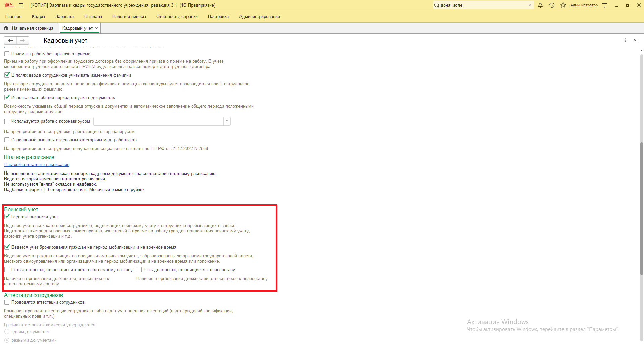Screen dimensions: 644x344
Task: Open the Зарплата menu
Action: [x=64, y=16]
